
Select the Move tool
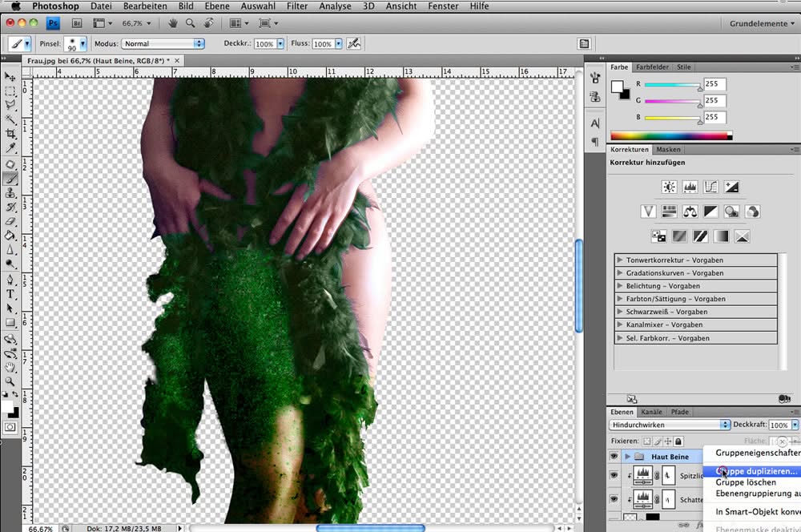10,77
